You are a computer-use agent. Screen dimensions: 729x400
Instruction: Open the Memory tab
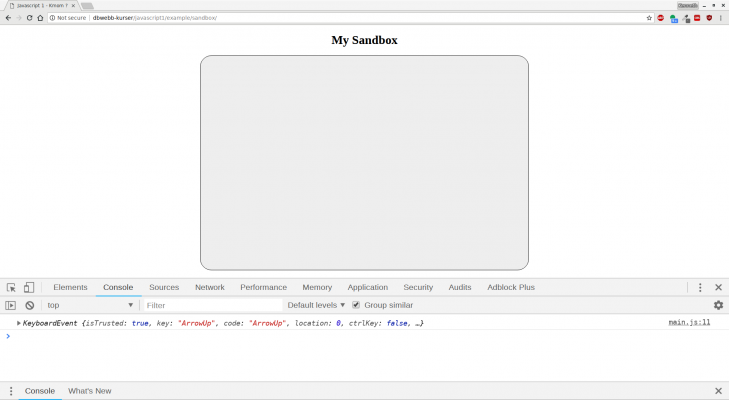317,287
